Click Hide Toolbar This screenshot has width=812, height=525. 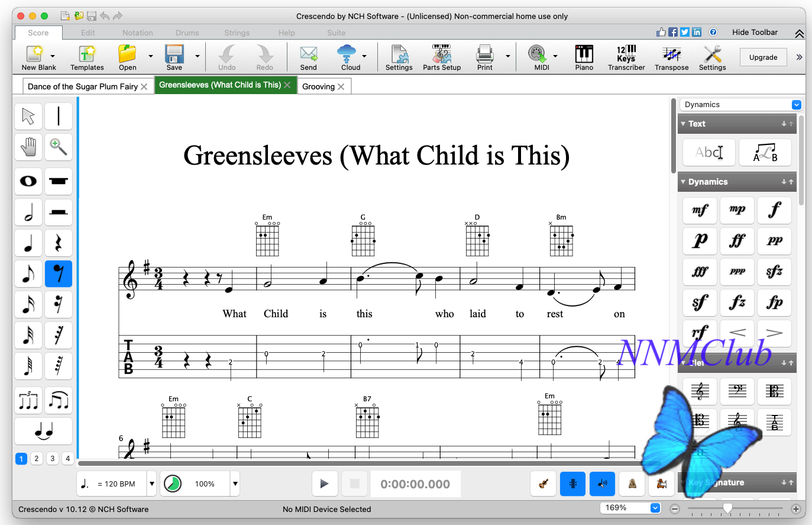755,33
